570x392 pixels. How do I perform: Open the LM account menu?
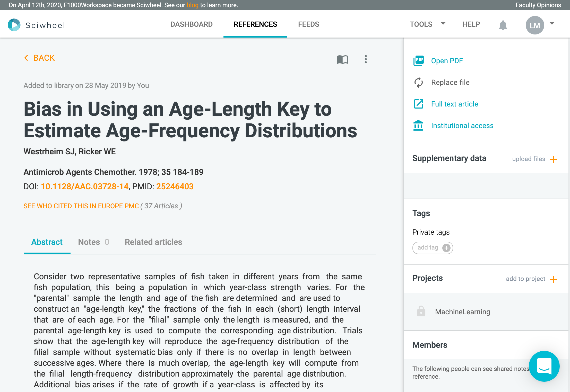pyautogui.click(x=535, y=25)
